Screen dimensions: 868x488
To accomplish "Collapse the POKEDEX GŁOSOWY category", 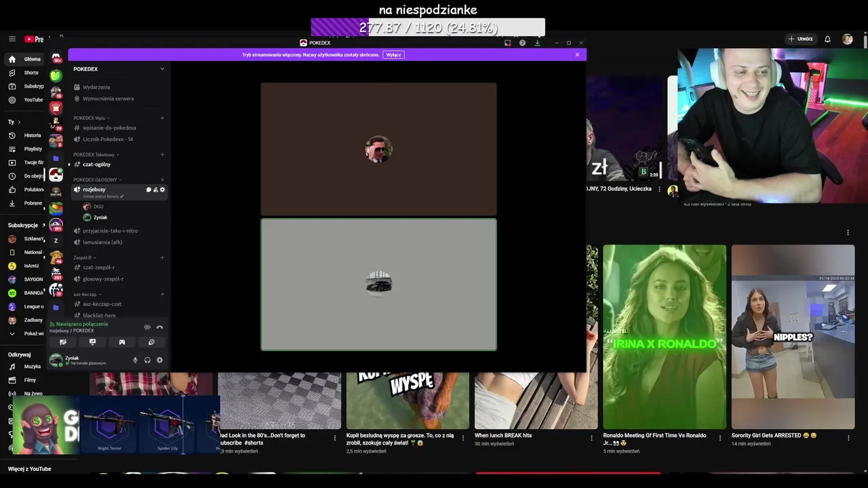I will coord(97,180).
